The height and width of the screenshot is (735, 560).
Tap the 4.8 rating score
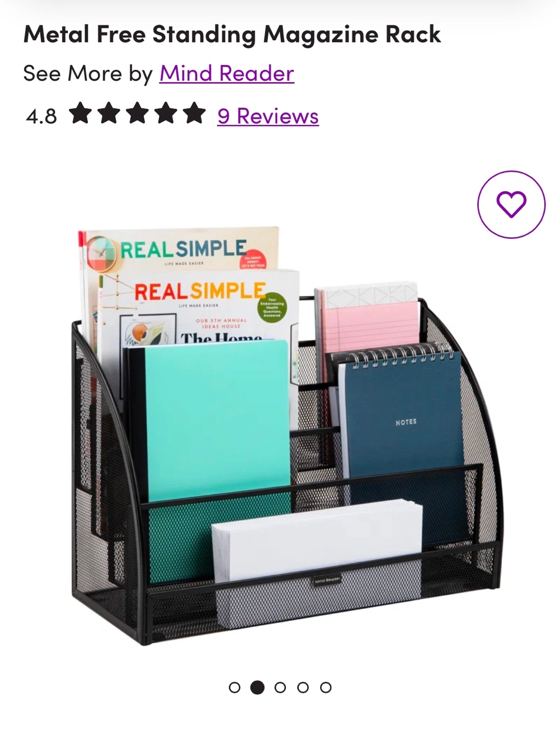pyautogui.click(x=41, y=116)
